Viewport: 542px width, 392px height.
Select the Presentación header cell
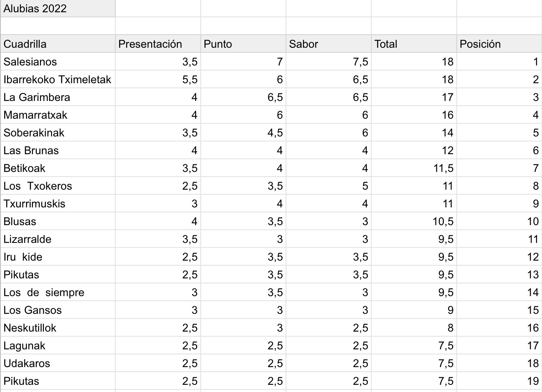coord(158,44)
